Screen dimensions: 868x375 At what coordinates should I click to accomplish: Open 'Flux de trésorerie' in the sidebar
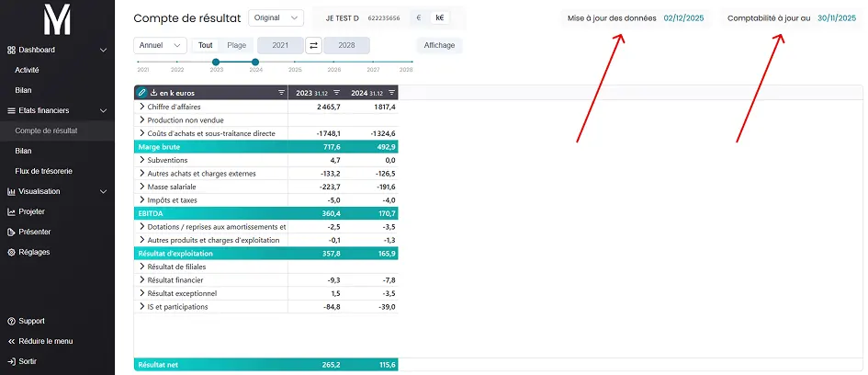coord(44,171)
